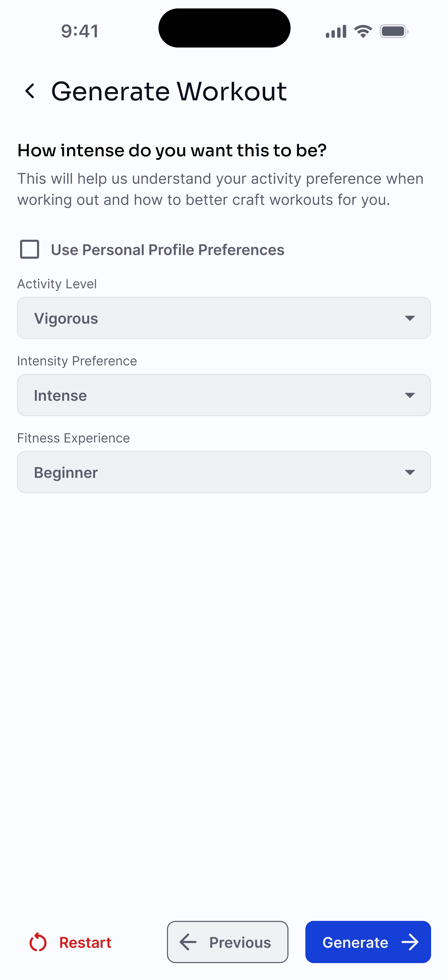This screenshot has height=980, width=448.
Task: Open the Intensity Preference dropdown showing Intense
Action: point(224,395)
